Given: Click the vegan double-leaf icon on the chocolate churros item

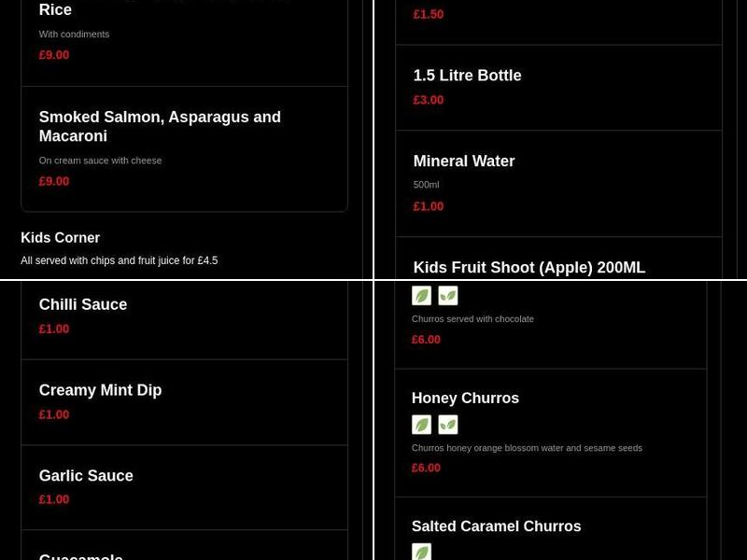Looking at the screenshot, I should point(448,296).
